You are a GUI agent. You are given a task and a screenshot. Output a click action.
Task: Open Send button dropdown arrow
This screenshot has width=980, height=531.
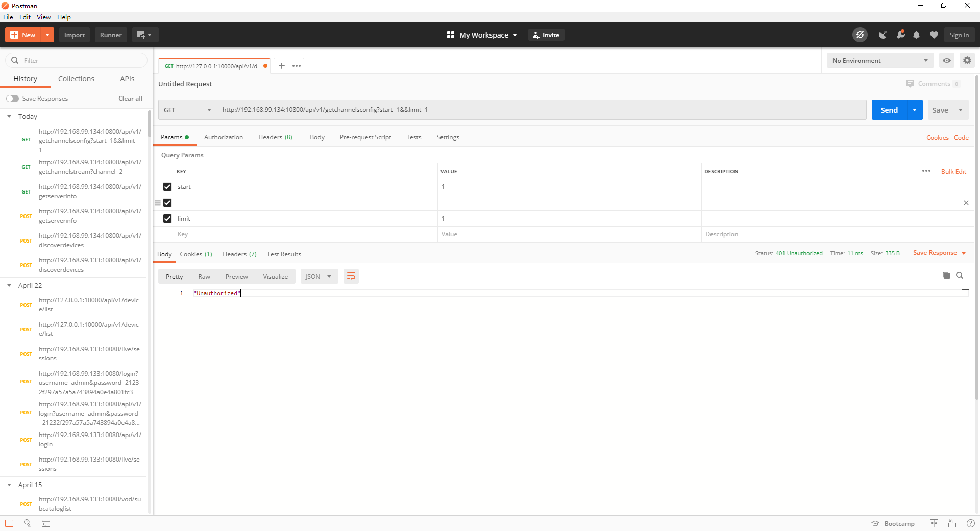tap(915, 110)
